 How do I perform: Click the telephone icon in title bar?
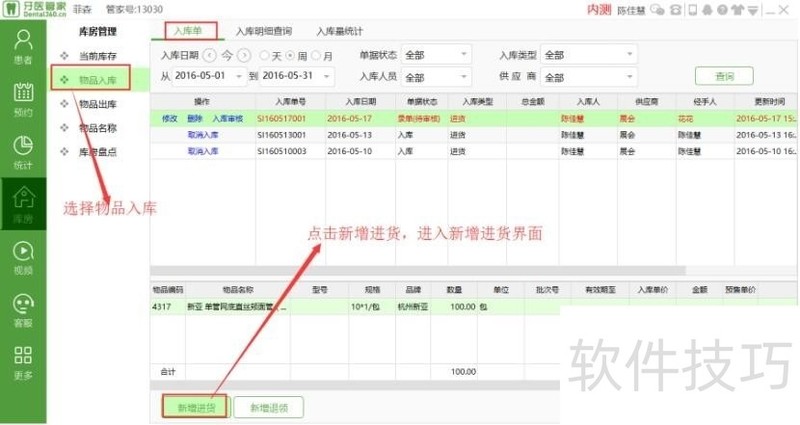(x=676, y=10)
